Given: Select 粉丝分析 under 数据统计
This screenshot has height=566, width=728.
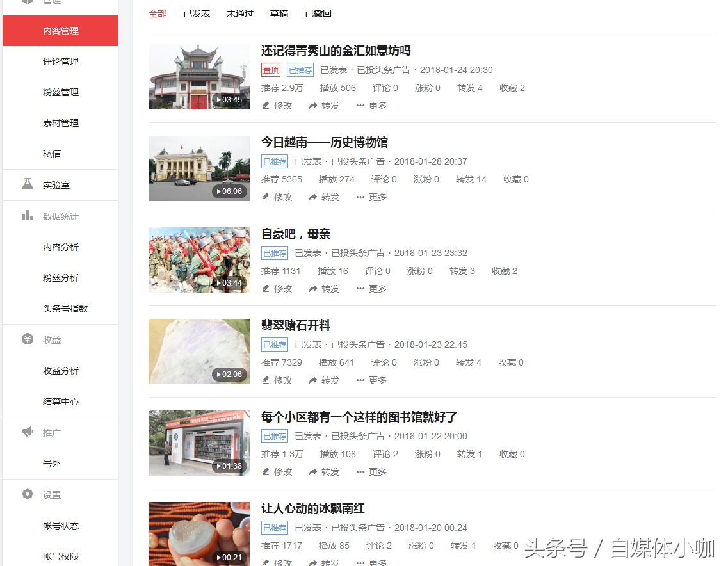Looking at the screenshot, I should coord(60,277).
